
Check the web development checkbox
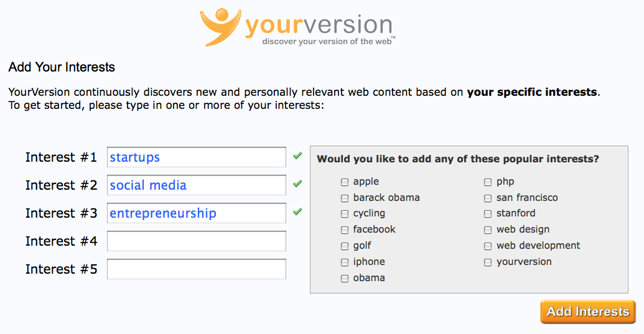[488, 246]
